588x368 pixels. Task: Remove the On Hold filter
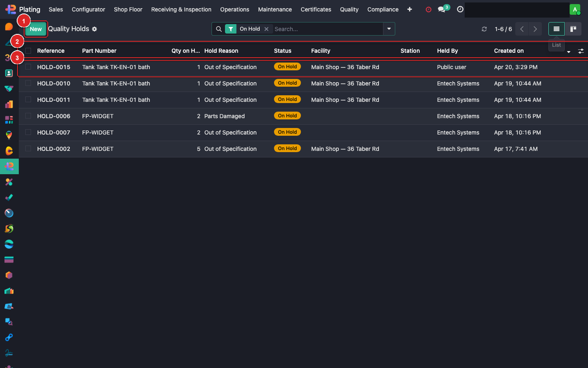click(x=266, y=29)
